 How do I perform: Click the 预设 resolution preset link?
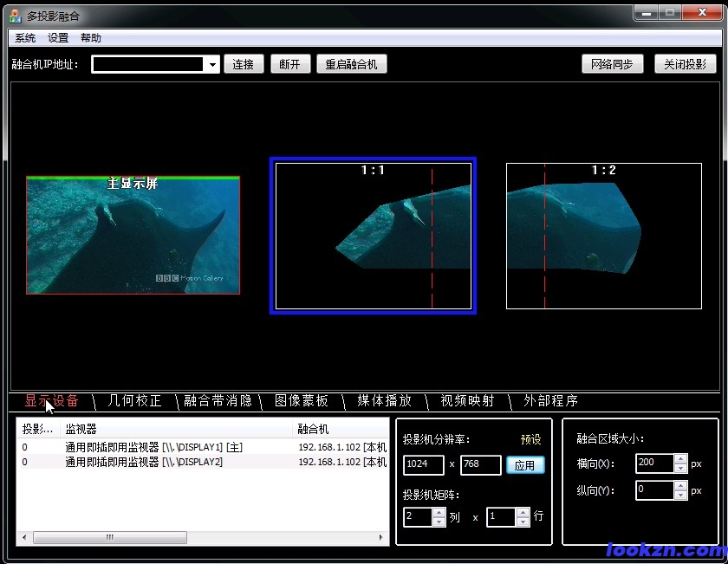point(530,439)
